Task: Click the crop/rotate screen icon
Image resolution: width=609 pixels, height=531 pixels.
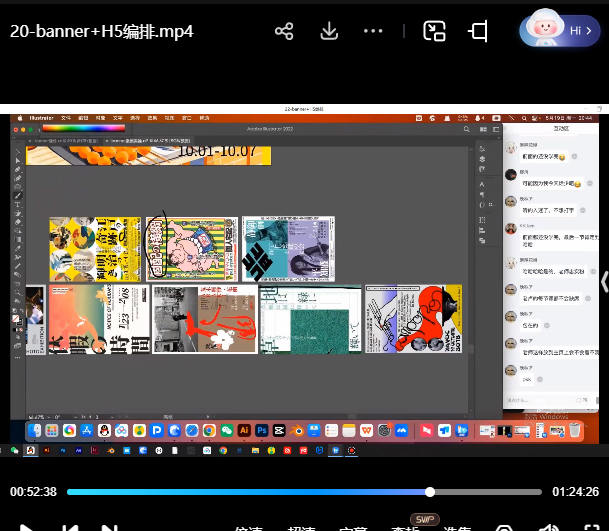Action: [x=479, y=31]
